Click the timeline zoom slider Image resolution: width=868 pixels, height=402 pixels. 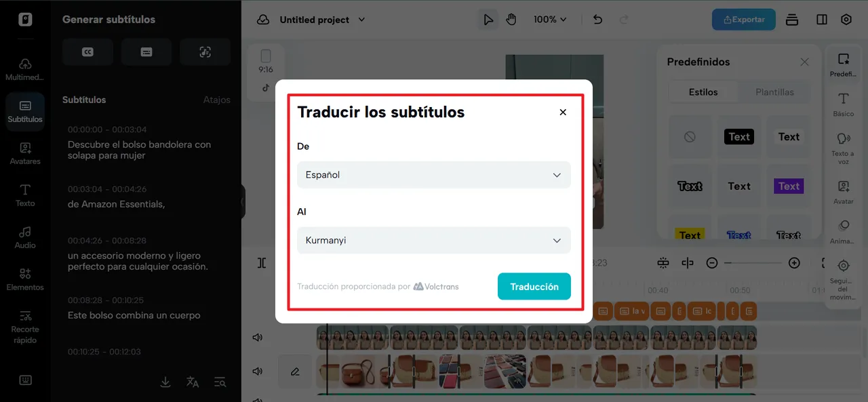(x=753, y=263)
